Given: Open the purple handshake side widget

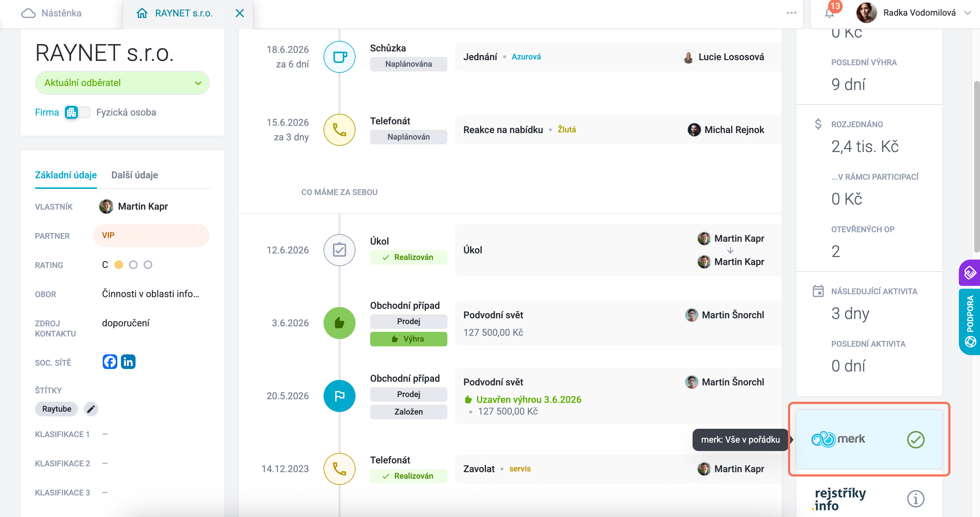Looking at the screenshot, I should click(x=969, y=272).
